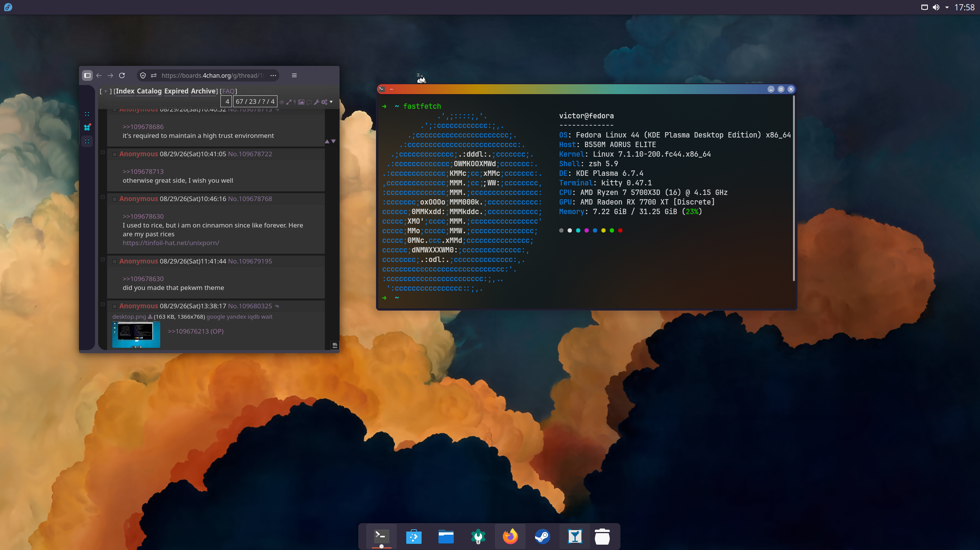
Task: Collapse post No.109680325 with minus toggle
Action: point(103,304)
